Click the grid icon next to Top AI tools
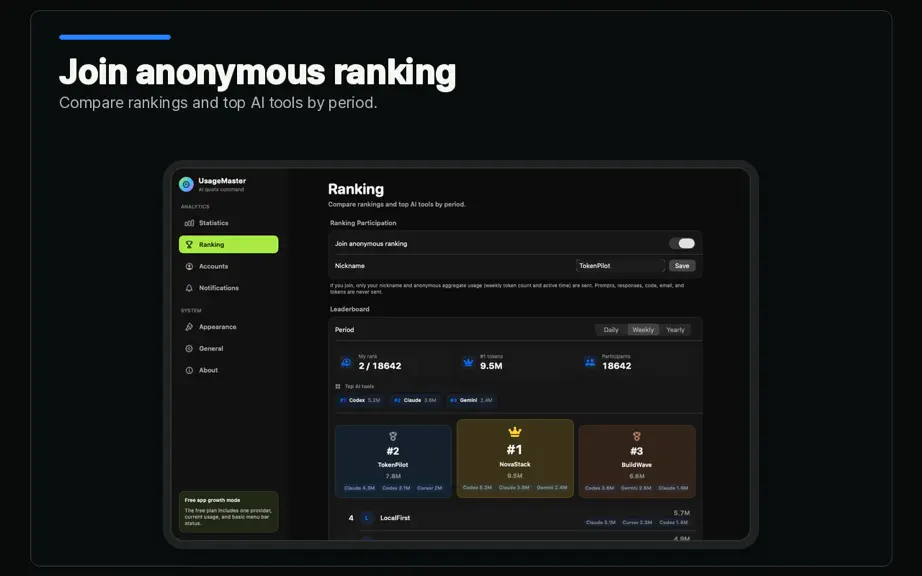This screenshot has height=576, width=922. click(x=338, y=387)
